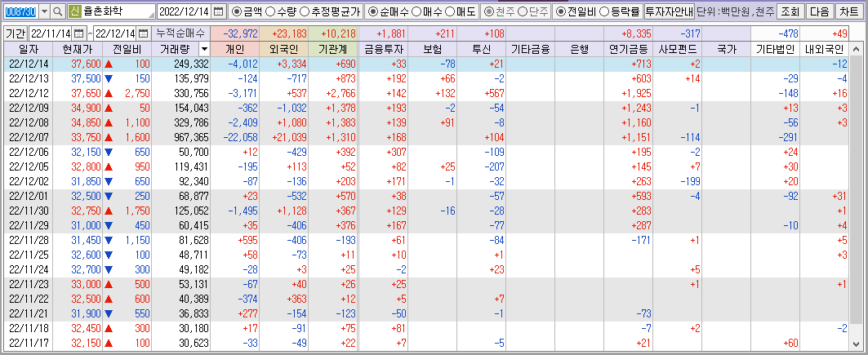This screenshot has height=355, width=868.
Task: Click the 기타법인 column header
Action: [776, 49]
